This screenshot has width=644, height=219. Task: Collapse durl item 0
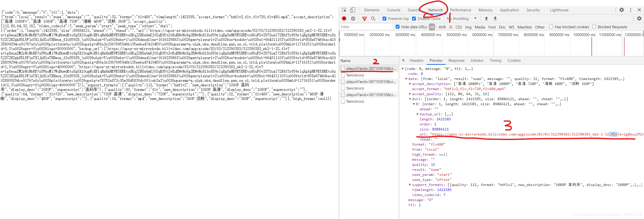(414, 104)
